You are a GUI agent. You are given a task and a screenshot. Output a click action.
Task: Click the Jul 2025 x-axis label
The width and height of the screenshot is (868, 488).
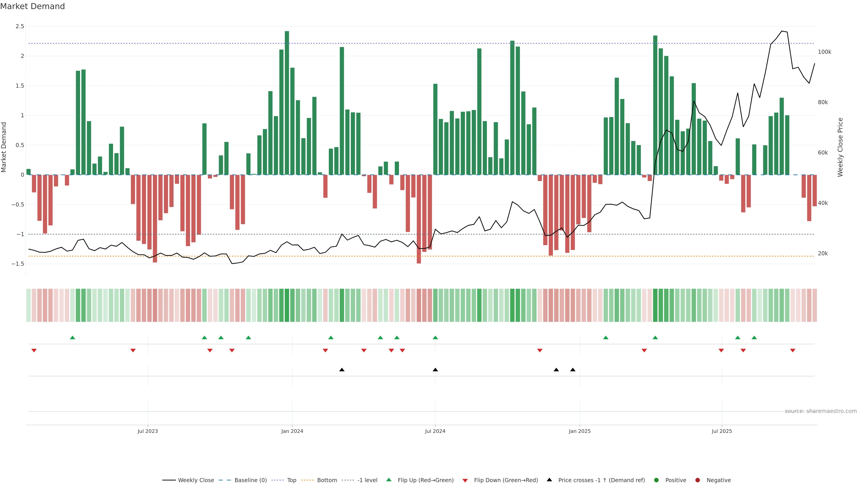pyautogui.click(x=722, y=431)
